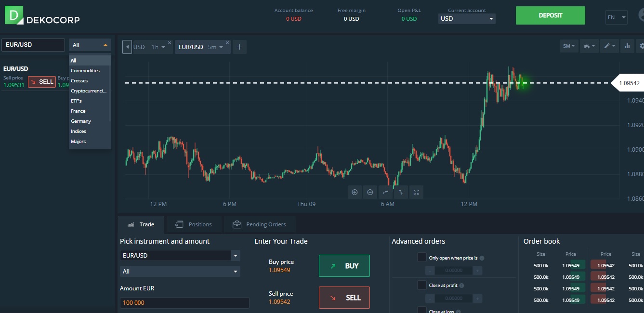Screen dimensions: 644x313
Task: Click the BUY button in trade panel
Action: coord(344,266)
